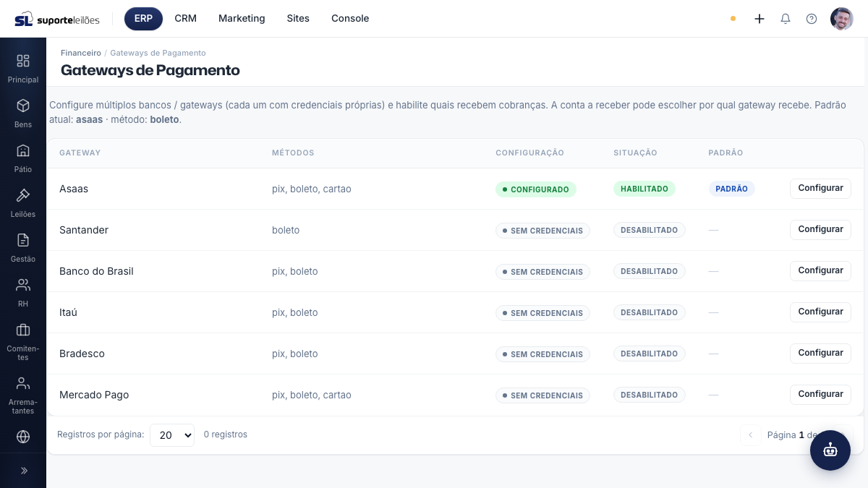Viewport: 868px width, 488px height.
Task: Click Desabilitado badge in Santander row
Action: click(x=649, y=230)
